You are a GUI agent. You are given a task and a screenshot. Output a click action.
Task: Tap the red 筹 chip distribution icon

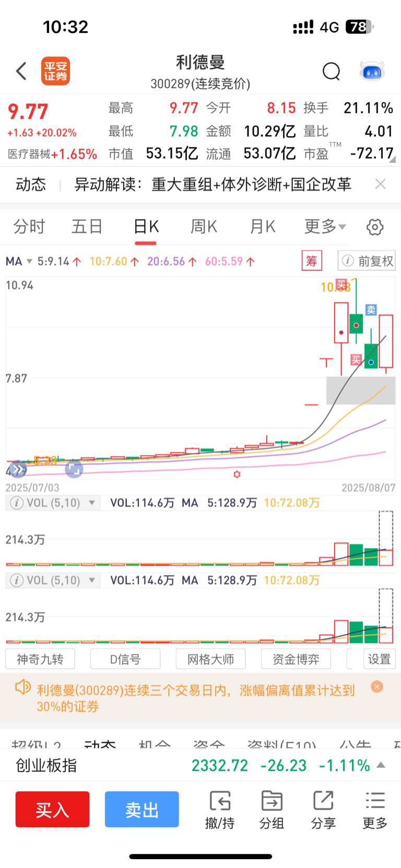coord(312,260)
